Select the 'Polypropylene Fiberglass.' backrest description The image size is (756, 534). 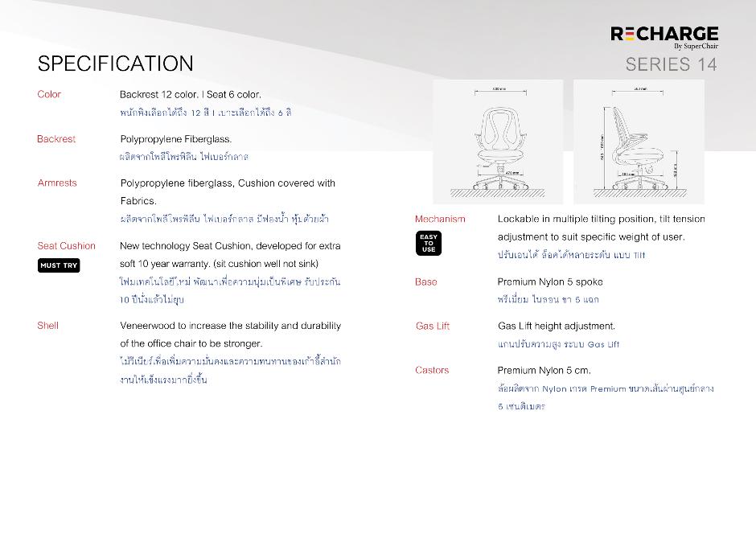point(176,139)
